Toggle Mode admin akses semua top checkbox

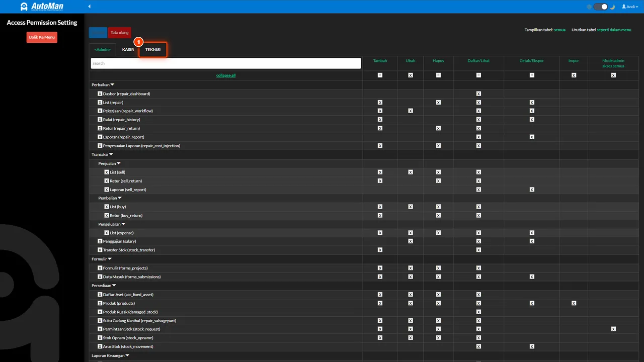[x=613, y=75]
